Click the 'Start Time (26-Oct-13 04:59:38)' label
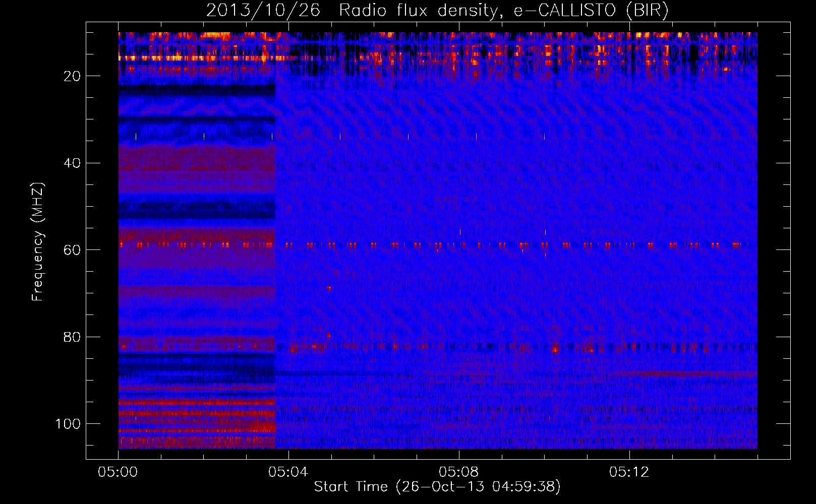 437,487
